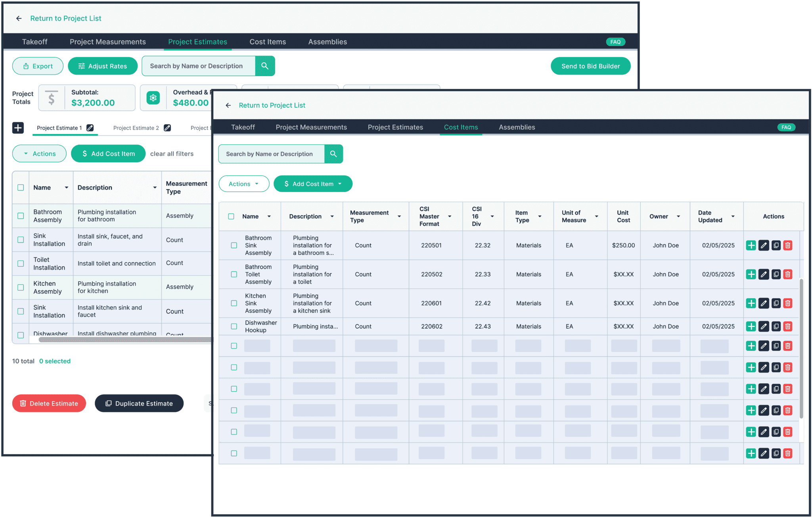Select the checkbox for Toilet Installation item
Image resolution: width=812 pixels, height=517 pixels.
tap(21, 263)
